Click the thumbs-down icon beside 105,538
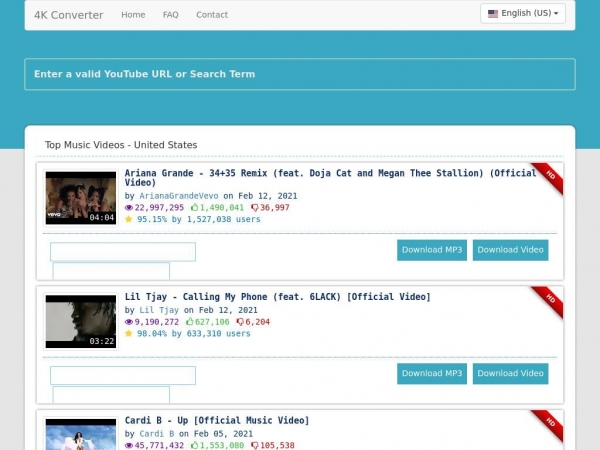Image resolution: width=600 pixels, height=450 pixels. point(254,445)
